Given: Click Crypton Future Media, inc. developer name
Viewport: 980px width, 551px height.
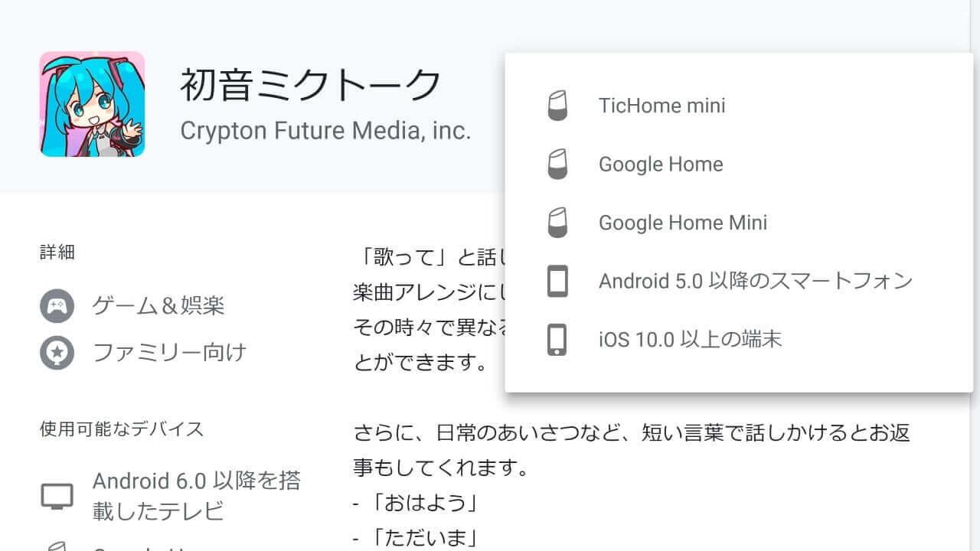Looking at the screenshot, I should 325,130.
